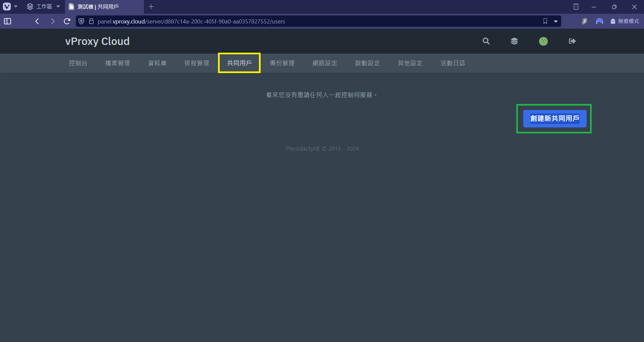Screen dimensions: 644x342
Task: Select the 檔案管理 link in navigation
Action: pos(117,63)
